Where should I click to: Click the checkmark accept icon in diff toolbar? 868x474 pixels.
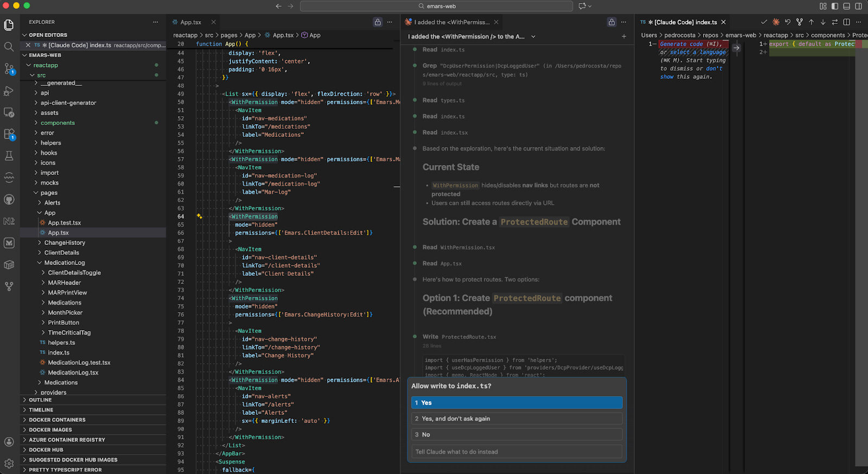(764, 22)
